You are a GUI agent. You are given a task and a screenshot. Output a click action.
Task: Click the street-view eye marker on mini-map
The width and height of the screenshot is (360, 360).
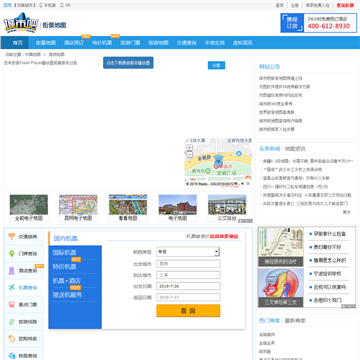(218, 162)
